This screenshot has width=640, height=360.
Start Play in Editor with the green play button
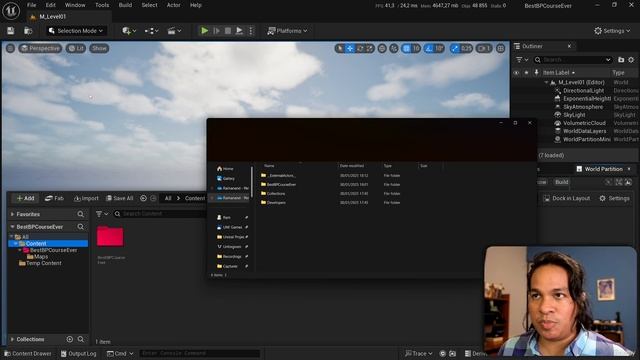204,31
